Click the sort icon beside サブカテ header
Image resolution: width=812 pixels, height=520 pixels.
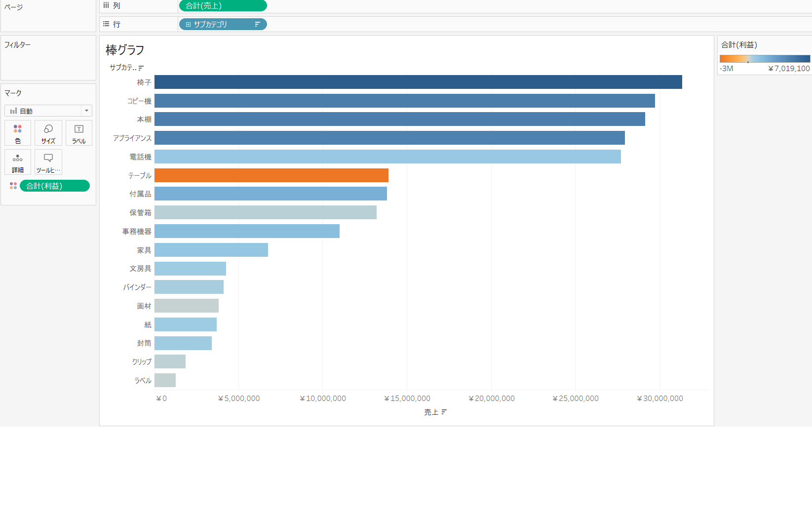point(141,68)
